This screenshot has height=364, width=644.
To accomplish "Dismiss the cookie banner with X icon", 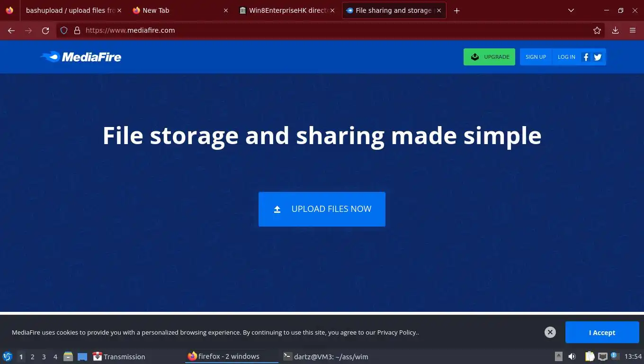I will pos(550,332).
